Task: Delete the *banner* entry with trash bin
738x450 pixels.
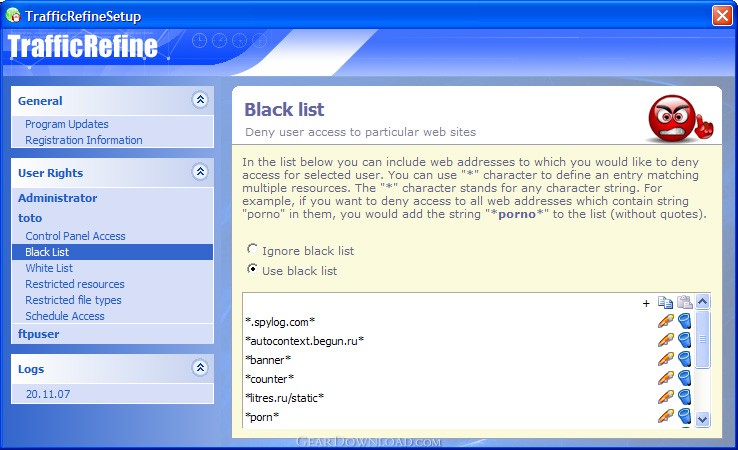Action: tap(685, 359)
